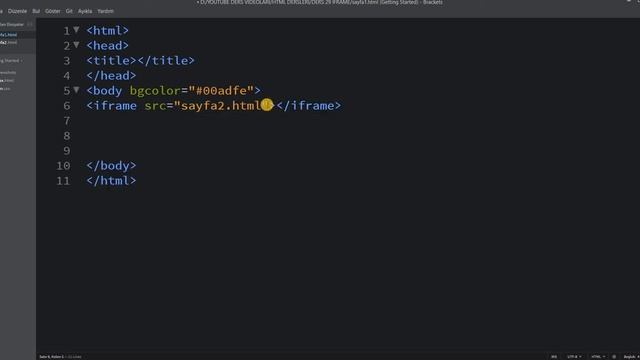
Task: Open the UTF-8 encoding dropdown in status bar
Action: pyautogui.click(x=574, y=357)
